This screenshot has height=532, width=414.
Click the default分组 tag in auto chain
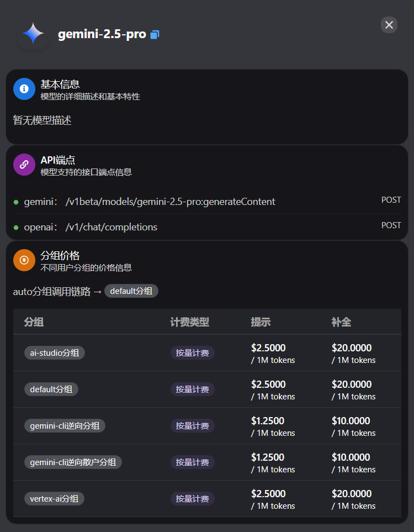pyautogui.click(x=131, y=291)
